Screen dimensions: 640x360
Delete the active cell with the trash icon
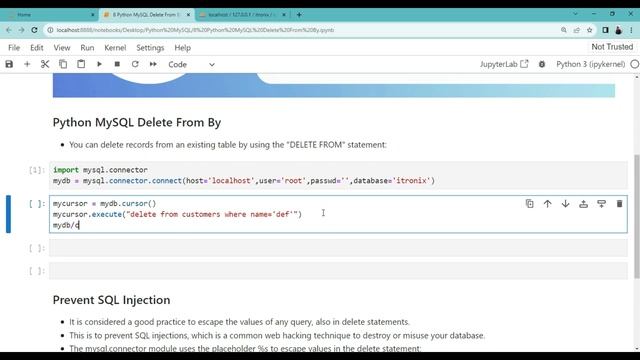coord(619,204)
